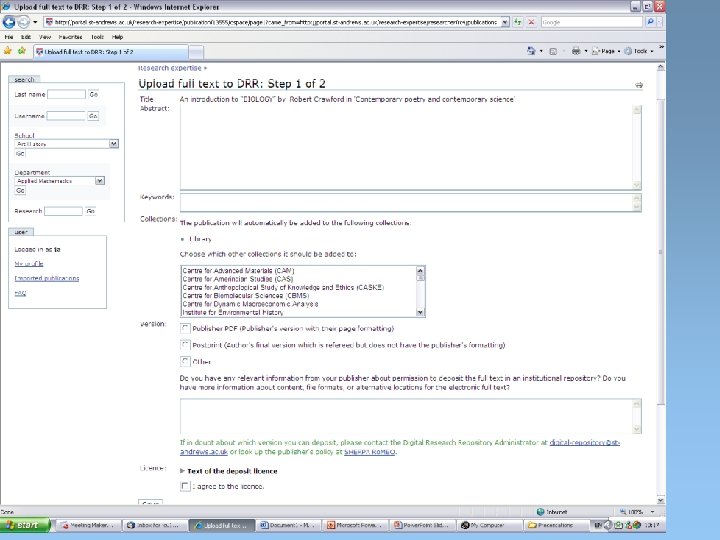This screenshot has height=540, width=720.
Task: Click the Last name input field
Action: (x=66, y=94)
